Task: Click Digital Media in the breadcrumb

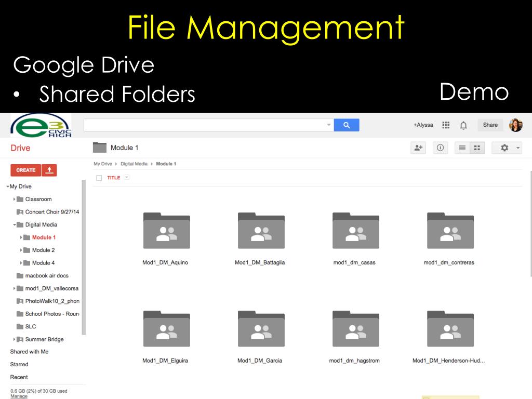Action: [x=134, y=164]
